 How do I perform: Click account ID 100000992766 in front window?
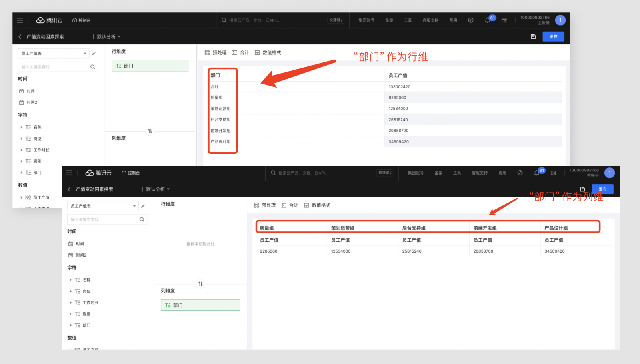584,170
